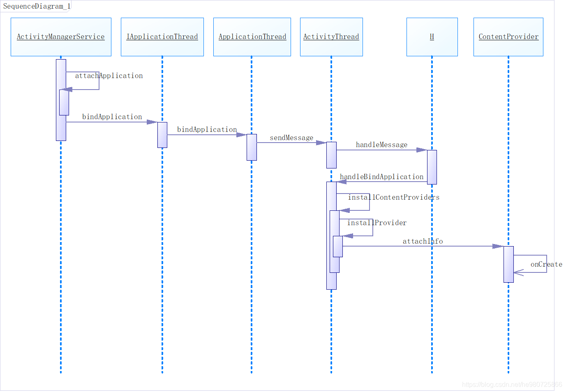Select the ContentProvider activation bar

(x=508, y=264)
